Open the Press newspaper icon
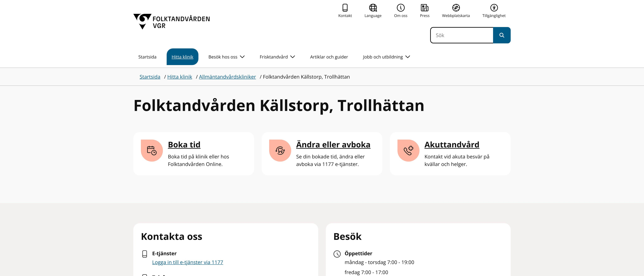 (425, 8)
